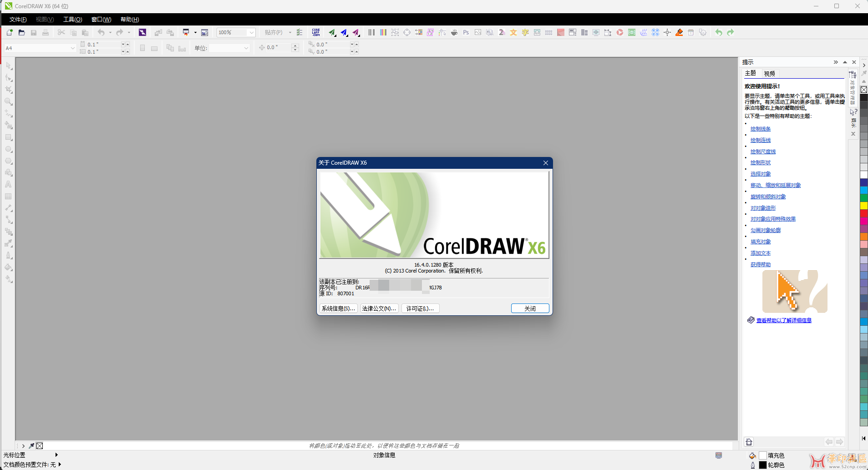
Task: Close the About CorelDRAW X6 dialog with X
Action: [546, 163]
